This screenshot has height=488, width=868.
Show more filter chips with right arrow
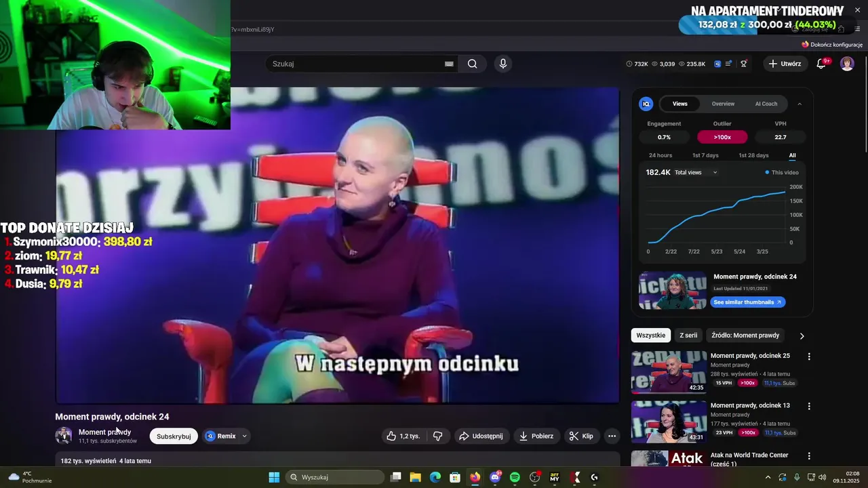pos(802,335)
